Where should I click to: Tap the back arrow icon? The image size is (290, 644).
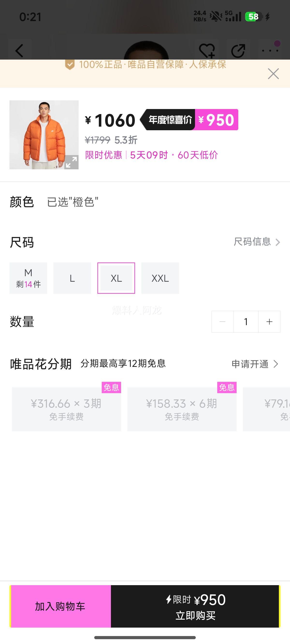(x=19, y=51)
